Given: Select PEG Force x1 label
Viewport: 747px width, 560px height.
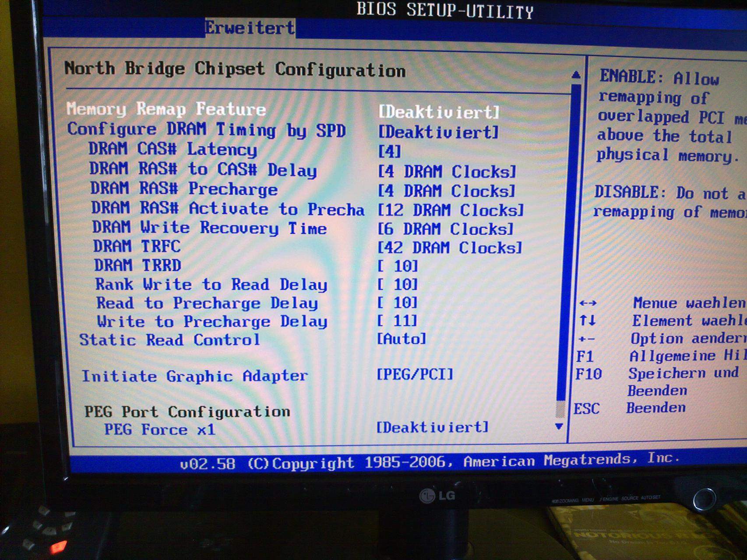Looking at the screenshot, I should click(x=160, y=429).
